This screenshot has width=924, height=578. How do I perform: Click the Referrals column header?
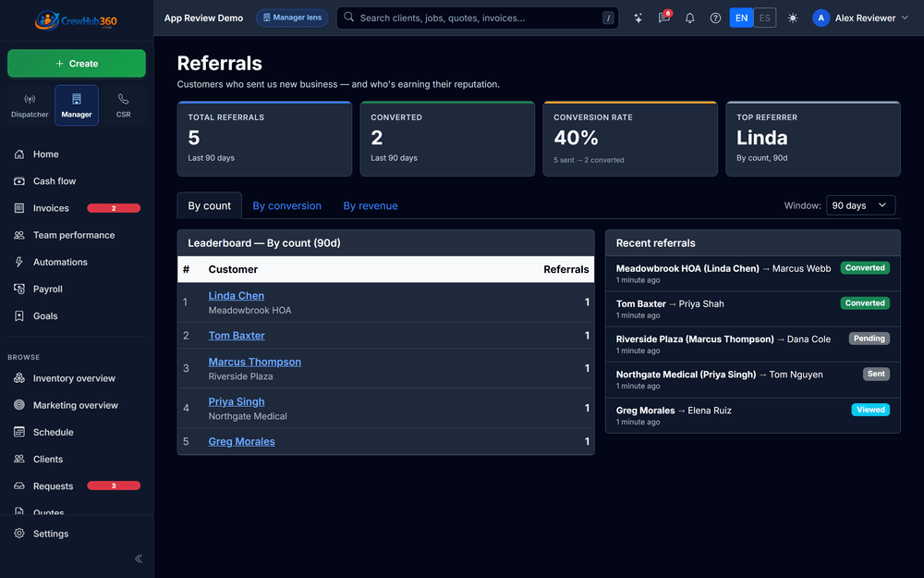565,269
